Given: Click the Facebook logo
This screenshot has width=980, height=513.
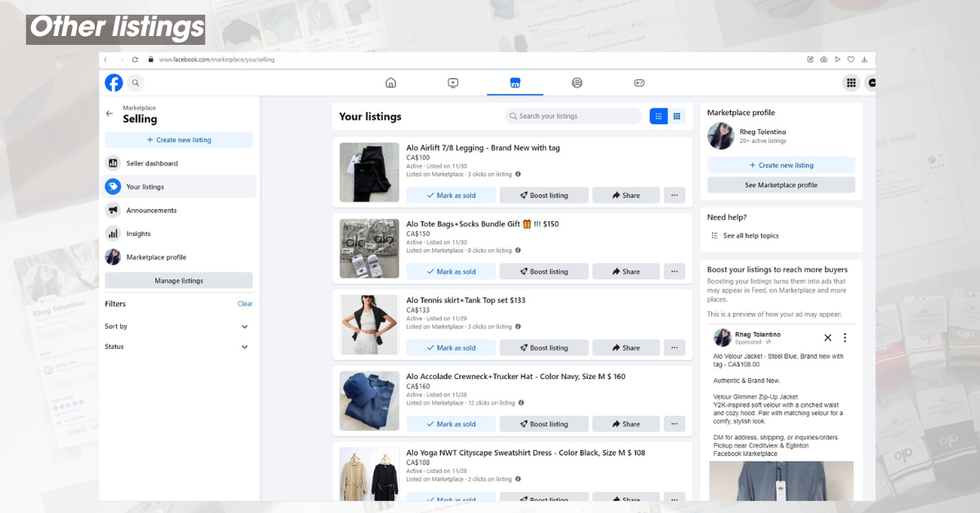Looking at the screenshot, I should (x=114, y=83).
